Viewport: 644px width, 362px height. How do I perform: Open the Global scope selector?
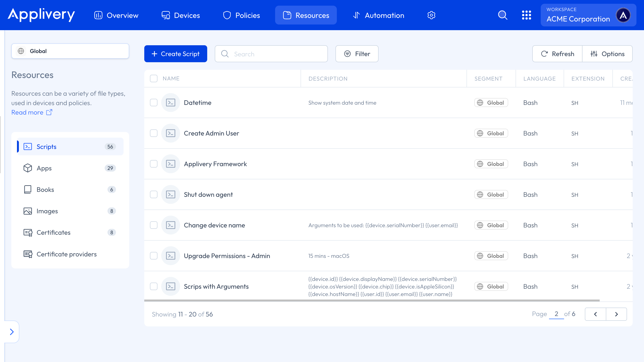70,51
